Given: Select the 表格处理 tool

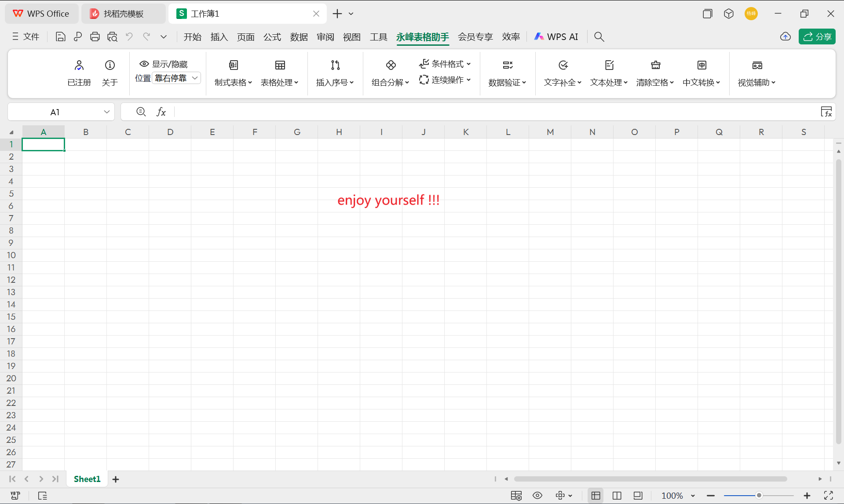Looking at the screenshot, I should point(280,73).
